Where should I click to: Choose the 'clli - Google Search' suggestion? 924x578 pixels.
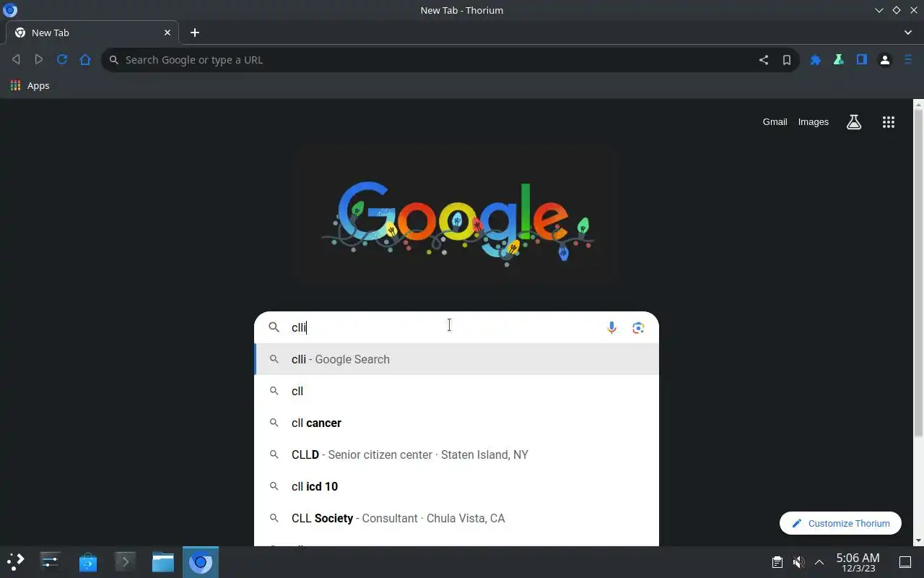[457, 359]
